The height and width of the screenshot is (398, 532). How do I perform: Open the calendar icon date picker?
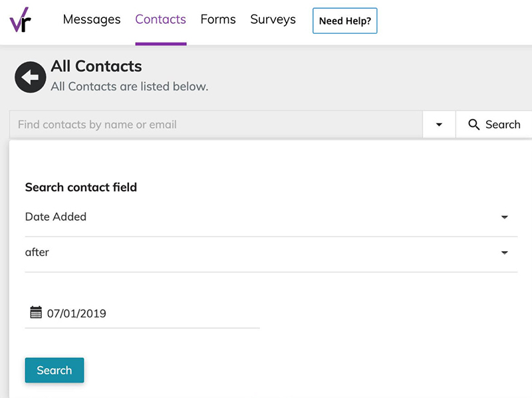pyautogui.click(x=36, y=312)
